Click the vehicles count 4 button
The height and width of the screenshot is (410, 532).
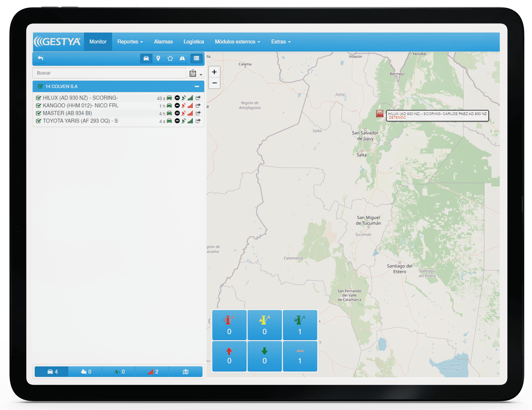point(52,372)
